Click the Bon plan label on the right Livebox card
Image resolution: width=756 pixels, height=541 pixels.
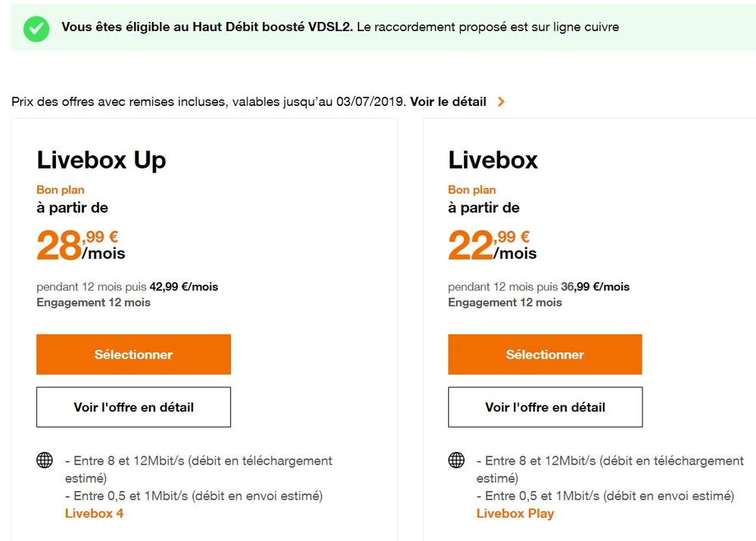472,190
